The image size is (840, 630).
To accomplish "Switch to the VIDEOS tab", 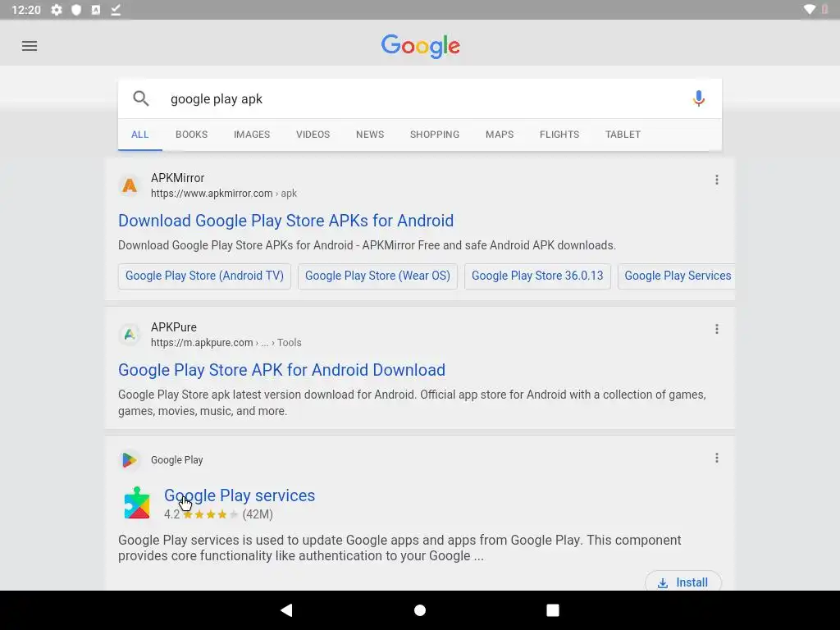I will [313, 135].
